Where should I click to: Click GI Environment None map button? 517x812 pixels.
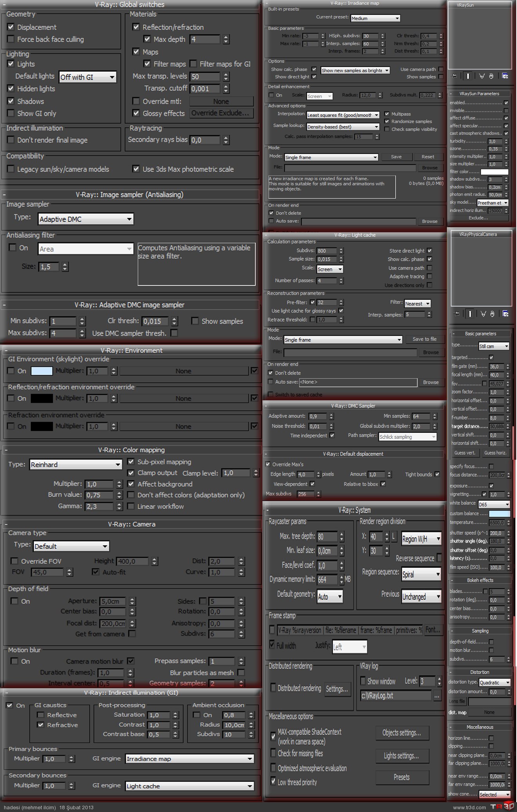coord(184,371)
